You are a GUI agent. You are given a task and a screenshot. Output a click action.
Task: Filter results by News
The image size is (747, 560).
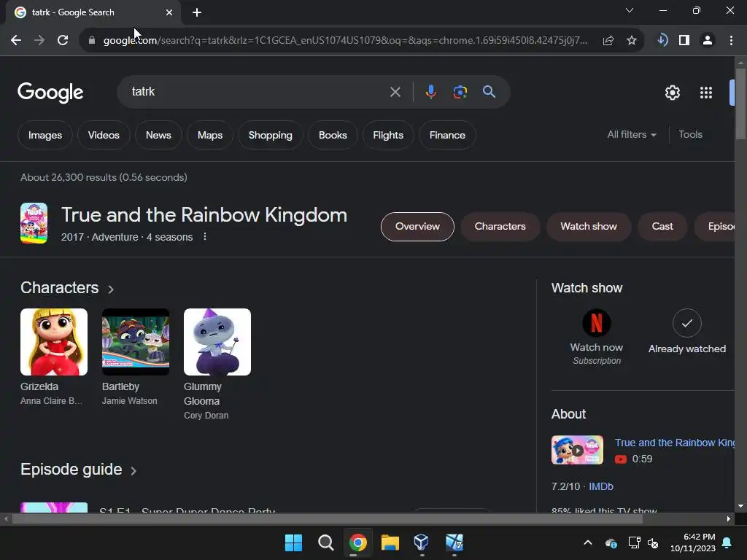[158, 135]
